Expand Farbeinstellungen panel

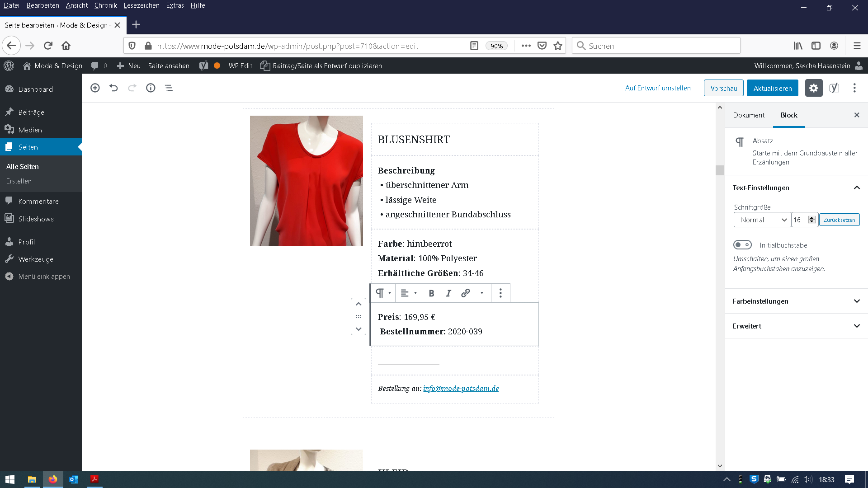click(x=796, y=301)
